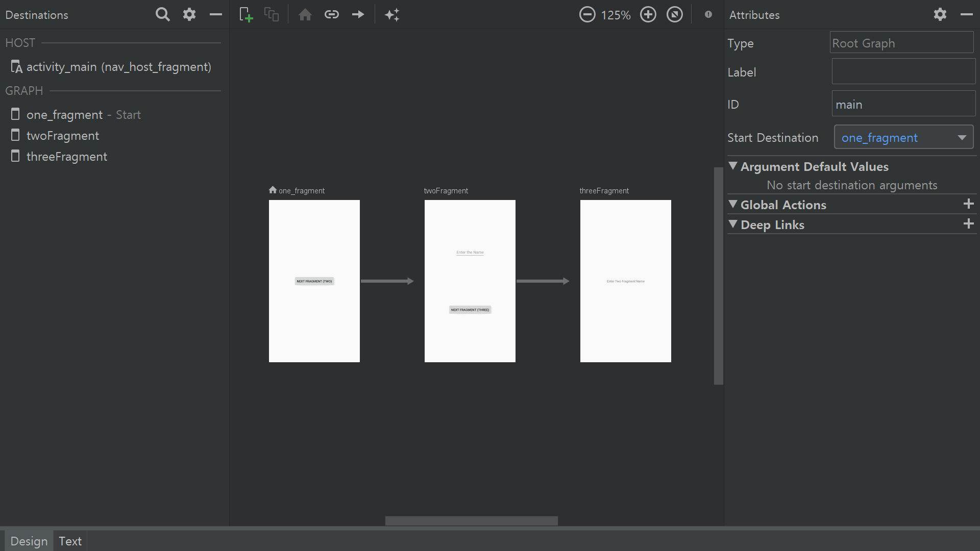Click the New Destination icon
The image size is (980, 551).
246,15
